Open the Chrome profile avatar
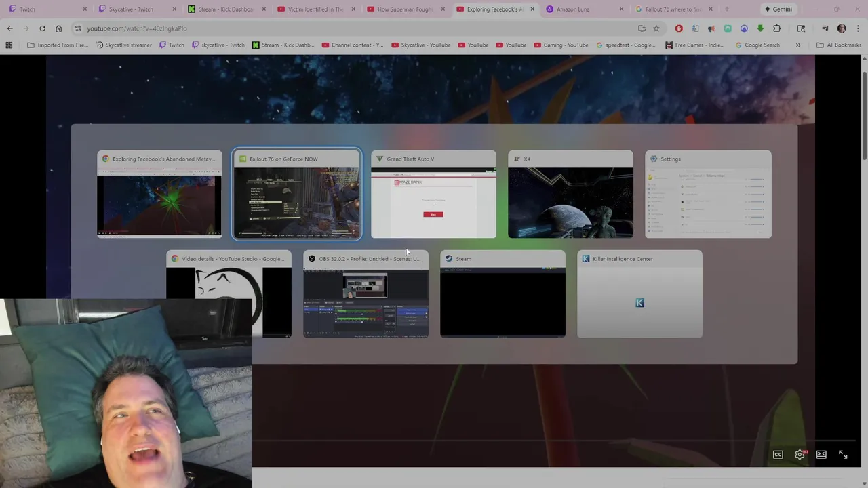This screenshot has height=488, width=868. click(842, 28)
